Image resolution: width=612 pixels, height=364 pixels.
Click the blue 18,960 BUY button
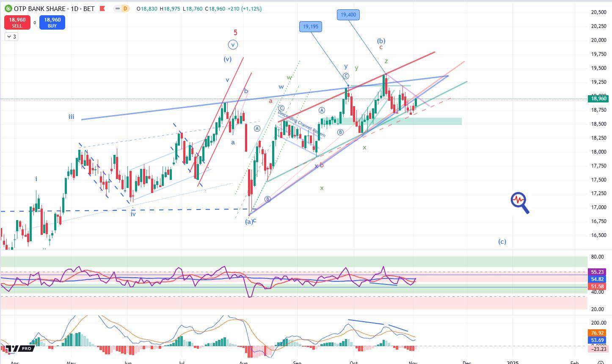click(x=52, y=22)
